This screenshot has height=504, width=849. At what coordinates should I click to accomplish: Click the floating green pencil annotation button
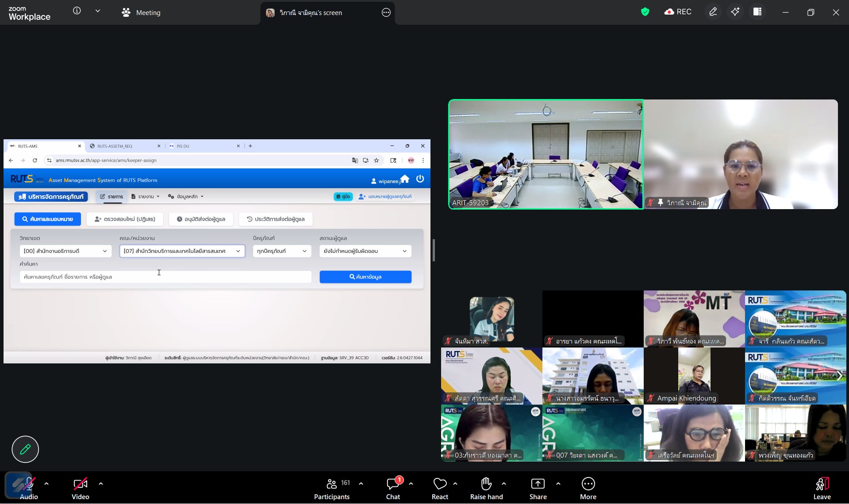click(25, 449)
